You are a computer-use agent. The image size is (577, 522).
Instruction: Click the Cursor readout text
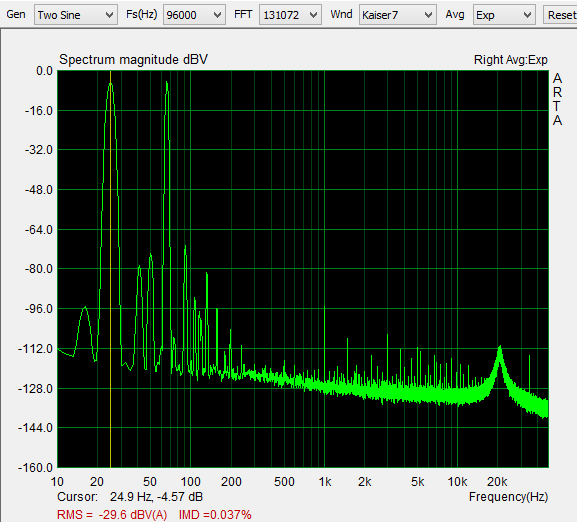130,497
